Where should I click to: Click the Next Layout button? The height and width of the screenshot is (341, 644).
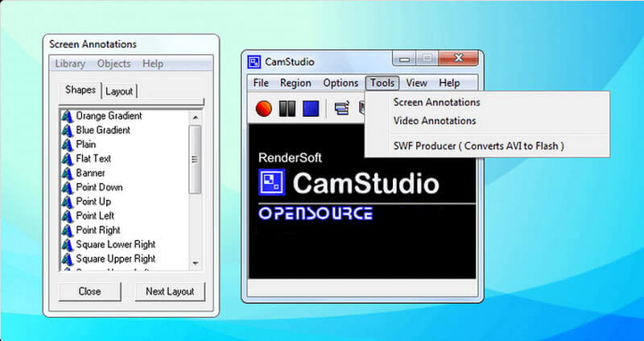pos(170,292)
